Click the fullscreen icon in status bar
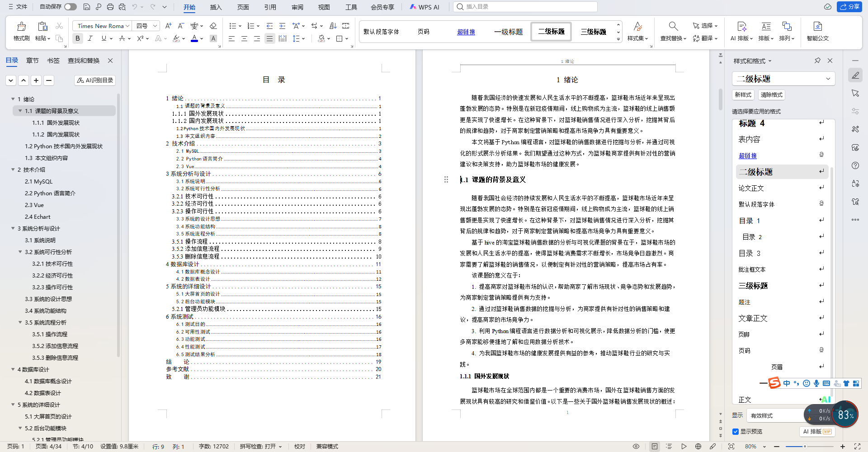868x452 pixels. coord(857,447)
